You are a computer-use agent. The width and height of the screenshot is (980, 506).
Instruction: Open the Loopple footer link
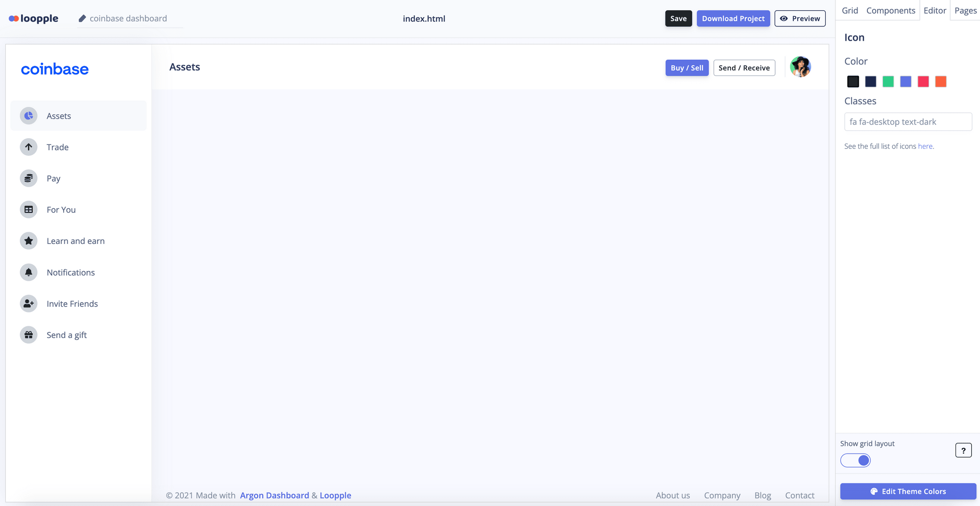(335, 495)
